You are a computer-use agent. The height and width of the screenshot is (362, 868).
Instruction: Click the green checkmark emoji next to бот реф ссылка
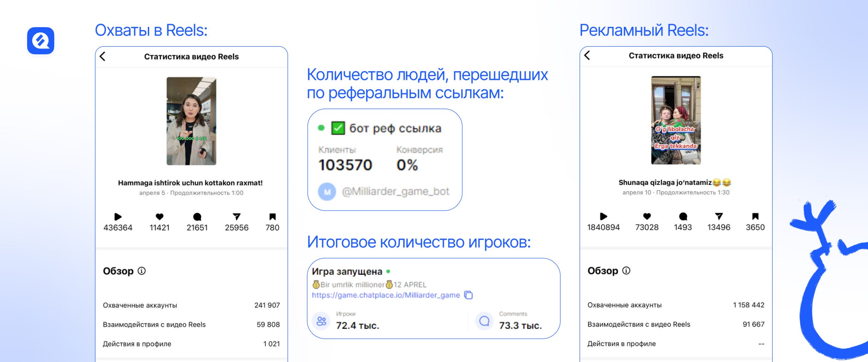tap(338, 128)
